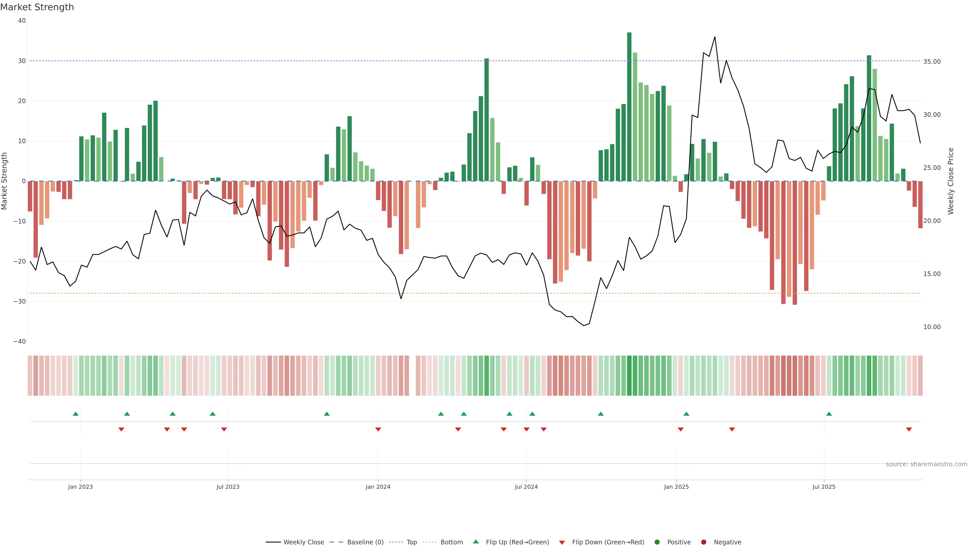The width and height of the screenshot is (980, 551).
Task: Click the first green Flip Up triangle marker
Action: click(x=76, y=414)
